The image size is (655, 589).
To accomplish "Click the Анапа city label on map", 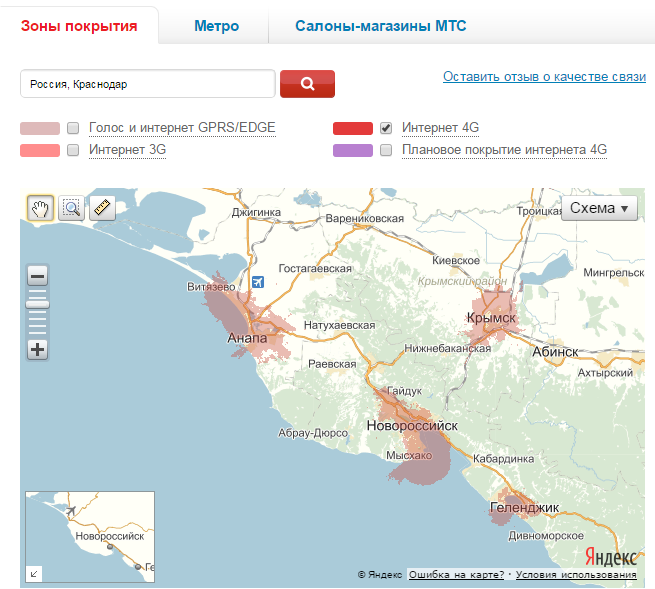I will [247, 338].
